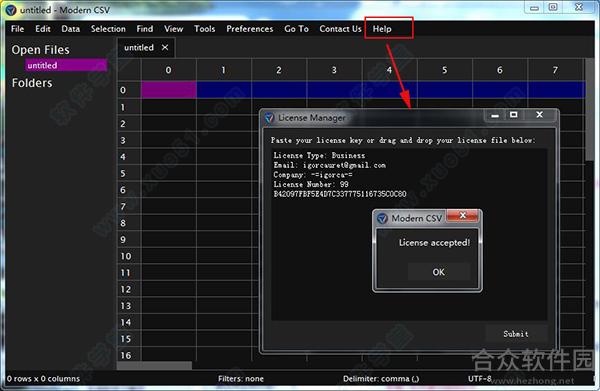Close the untitled tab with its X

(x=165, y=47)
